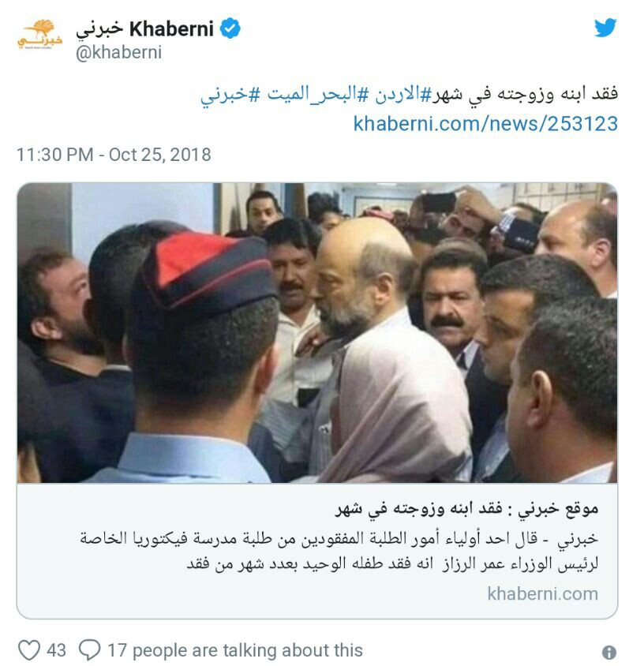
Task: Open '17 people are talking about this'
Action: click(235, 650)
